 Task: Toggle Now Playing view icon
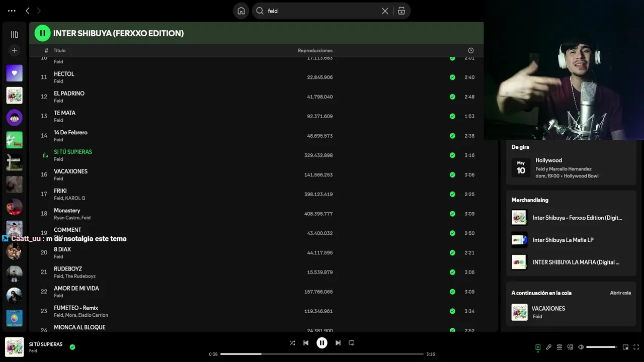[538, 347]
